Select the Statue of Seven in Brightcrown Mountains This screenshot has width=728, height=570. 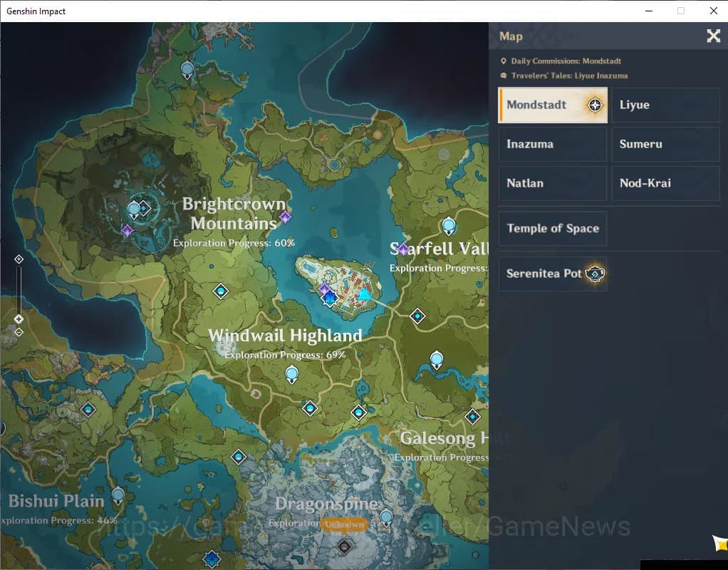tap(134, 210)
